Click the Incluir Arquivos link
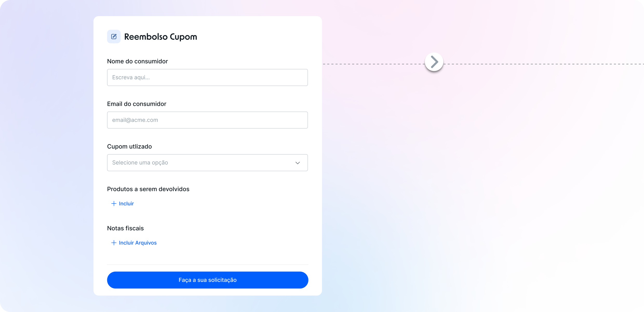Viewport: 644px width, 312px height. 138,243
